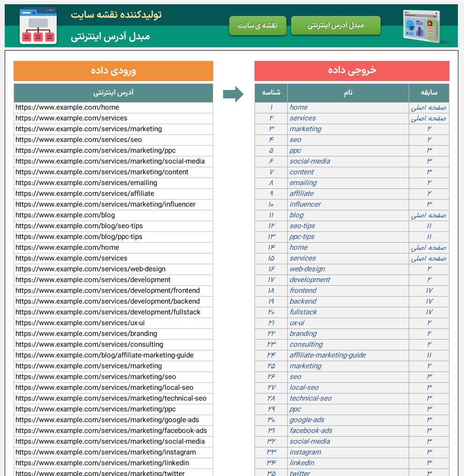
Task: Click output name cell 'frontend'
Action: (348, 291)
